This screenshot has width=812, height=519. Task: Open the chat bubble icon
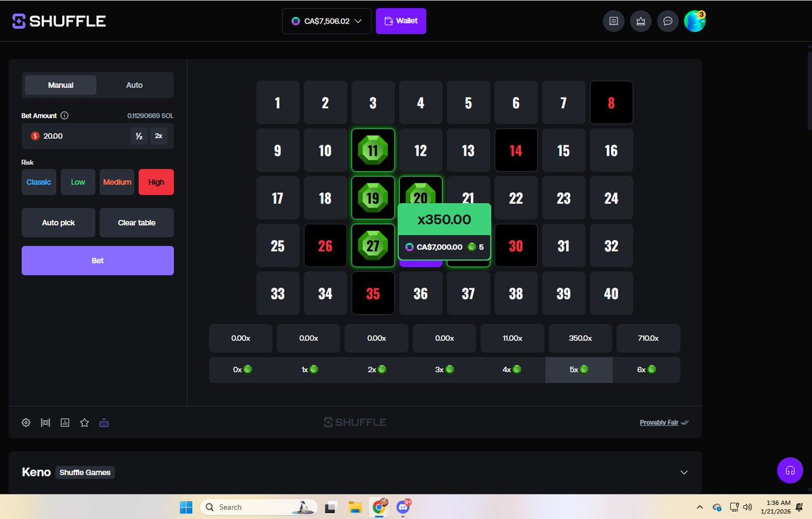coord(668,21)
